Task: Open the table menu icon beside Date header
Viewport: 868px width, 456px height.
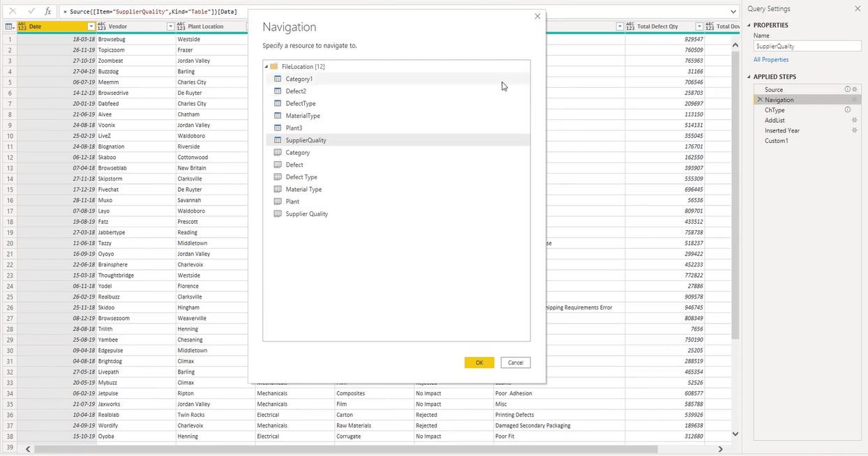Action: click(10, 26)
